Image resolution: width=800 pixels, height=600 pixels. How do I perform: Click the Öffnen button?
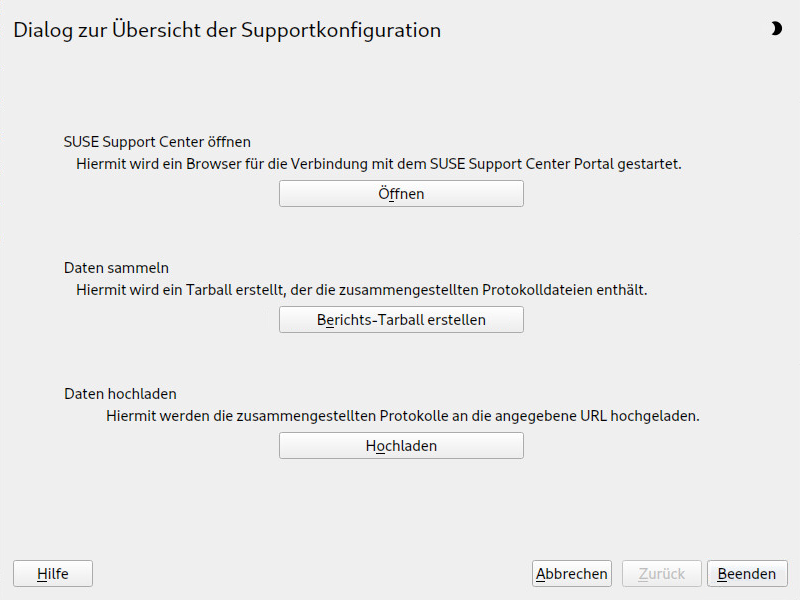(401, 193)
